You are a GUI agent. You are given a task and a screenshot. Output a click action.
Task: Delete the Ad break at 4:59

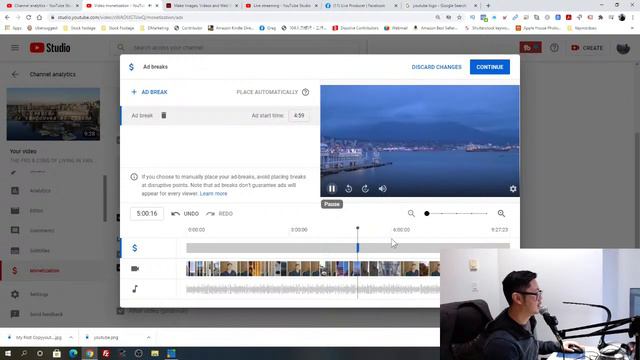pyautogui.click(x=164, y=116)
